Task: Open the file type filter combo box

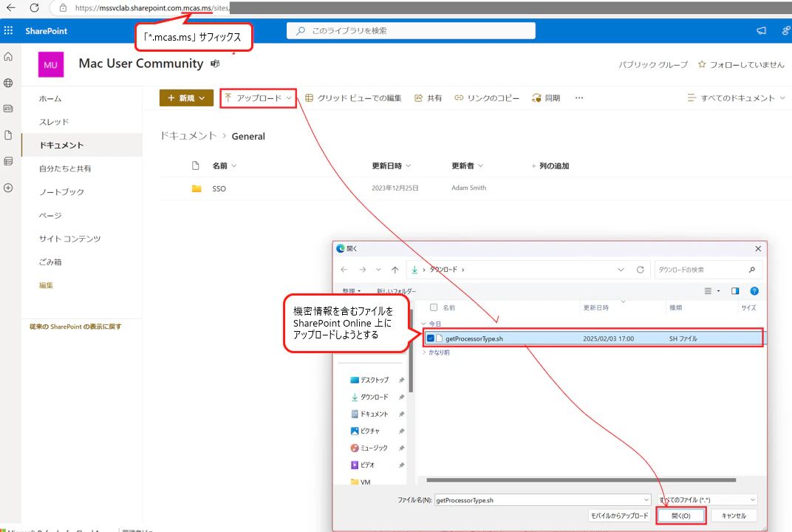Action: tap(707, 499)
